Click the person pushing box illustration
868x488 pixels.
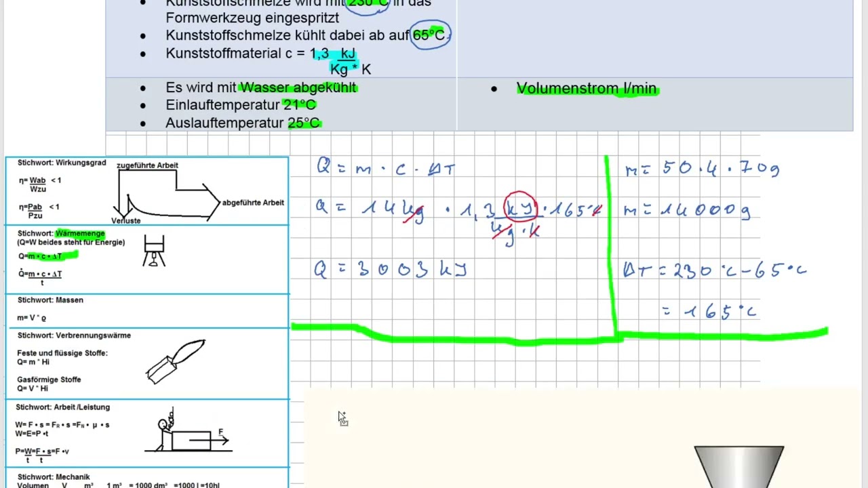pyautogui.click(x=189, y=431)
